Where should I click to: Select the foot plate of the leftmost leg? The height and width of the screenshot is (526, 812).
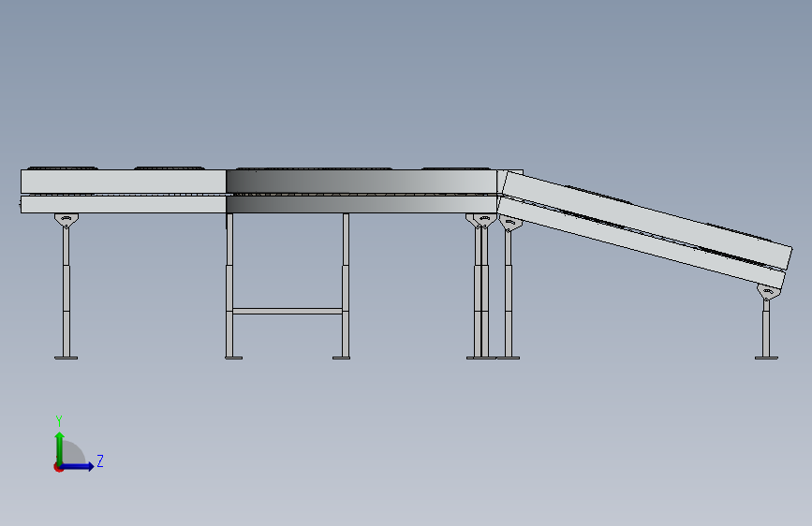pyautogui.click(x=66, y=358)
